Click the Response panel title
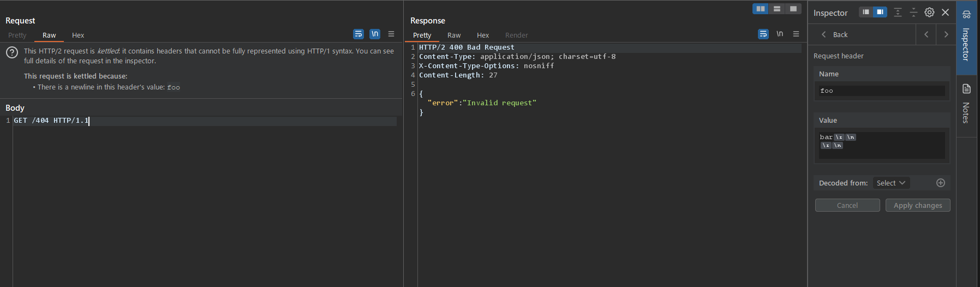The width and height of the screenshot is (980, 287). (x=428, y=20)
